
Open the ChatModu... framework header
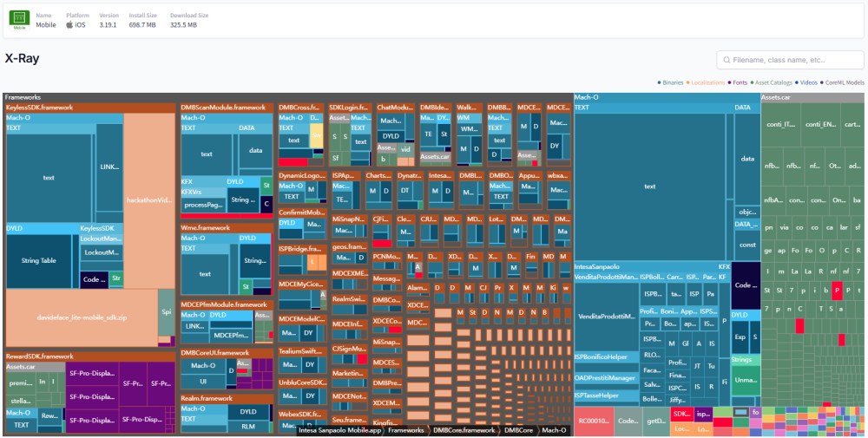tap(395, 108)
